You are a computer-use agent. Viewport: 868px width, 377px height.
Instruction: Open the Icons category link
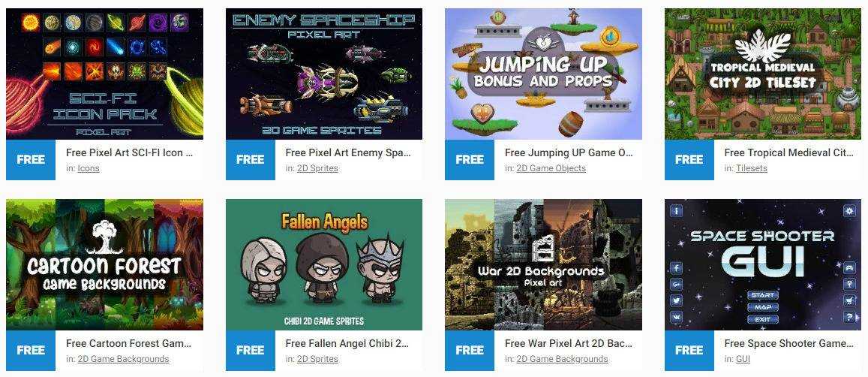pyautogui.click(x=89, y=168)
